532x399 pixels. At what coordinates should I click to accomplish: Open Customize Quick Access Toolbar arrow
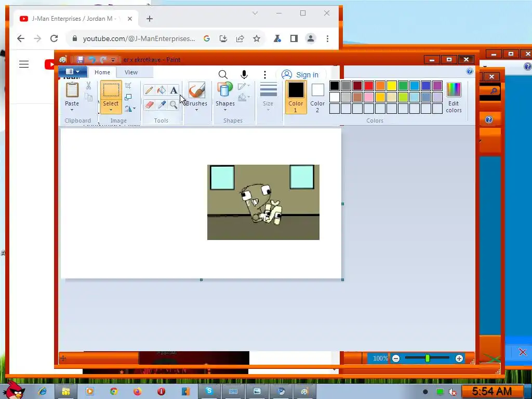(x=113, y=60)
